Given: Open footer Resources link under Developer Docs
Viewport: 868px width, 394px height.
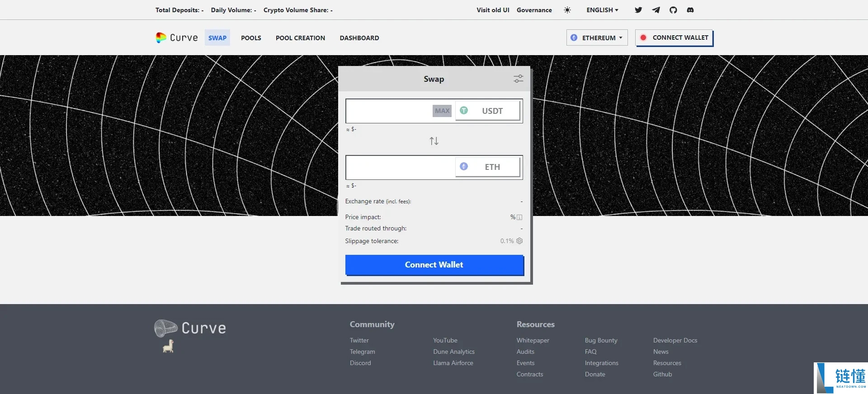Looking at the screenshot, I should [x=667, y=363].
